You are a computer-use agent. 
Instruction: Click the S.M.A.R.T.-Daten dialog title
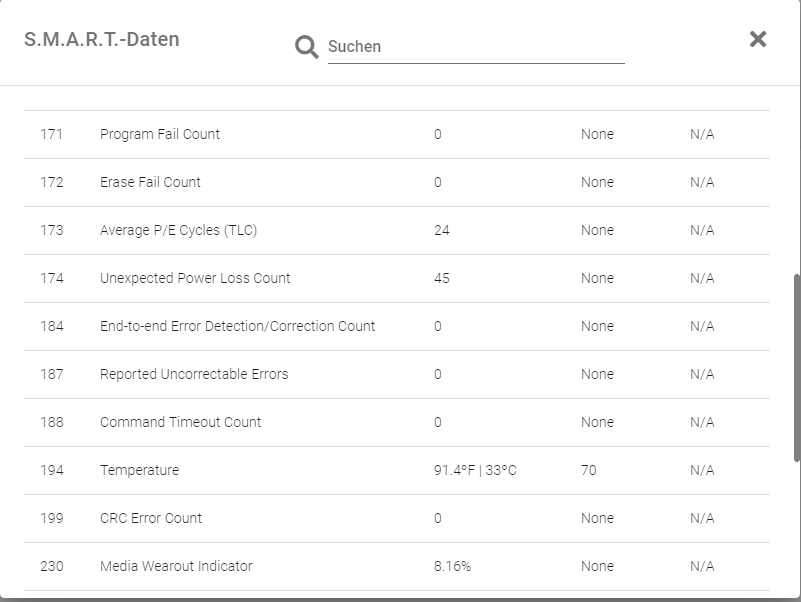(x=101, y=40)
